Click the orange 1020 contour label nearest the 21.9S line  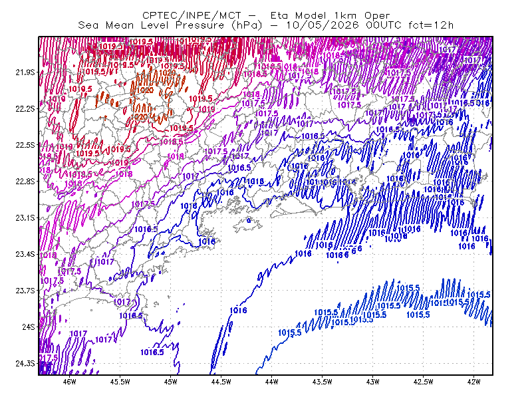click(168, 72)
